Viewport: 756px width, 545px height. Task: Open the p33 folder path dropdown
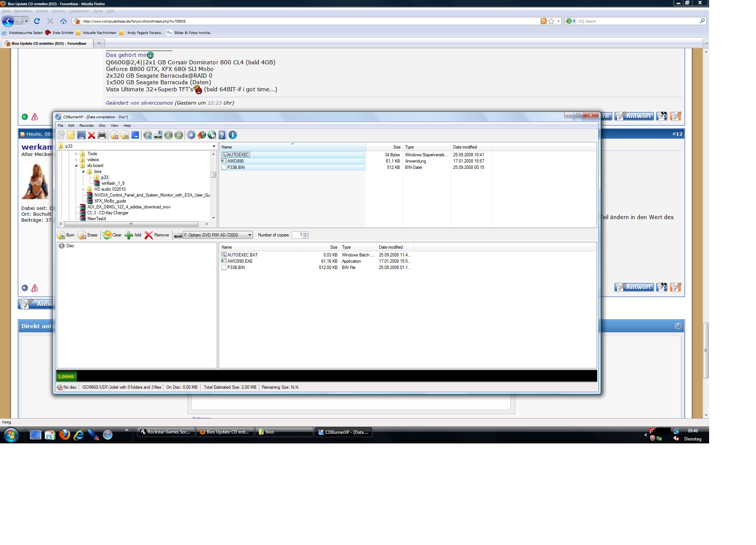pos(213,146)
